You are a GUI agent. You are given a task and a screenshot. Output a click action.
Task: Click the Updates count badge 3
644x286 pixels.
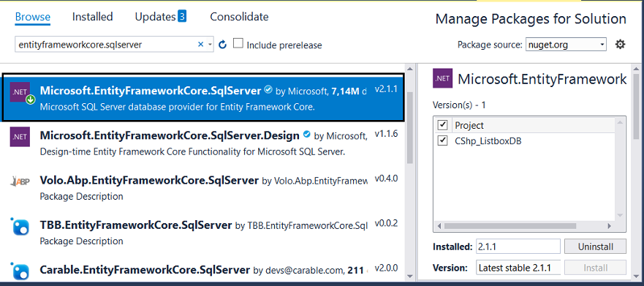182,16
